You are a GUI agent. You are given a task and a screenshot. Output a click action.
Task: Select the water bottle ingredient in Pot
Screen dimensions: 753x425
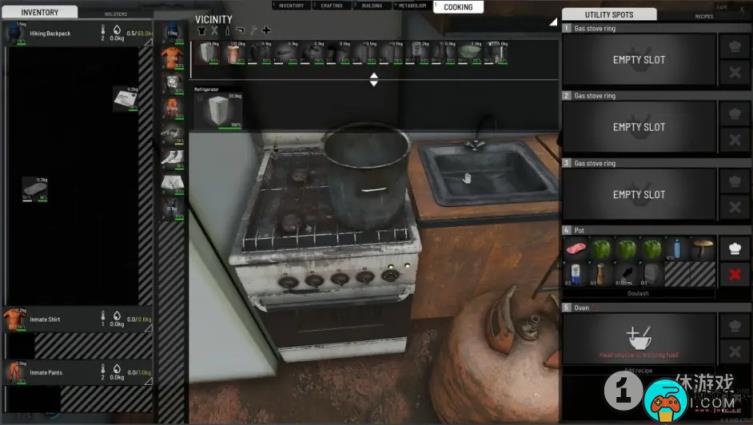click(677, 249)
